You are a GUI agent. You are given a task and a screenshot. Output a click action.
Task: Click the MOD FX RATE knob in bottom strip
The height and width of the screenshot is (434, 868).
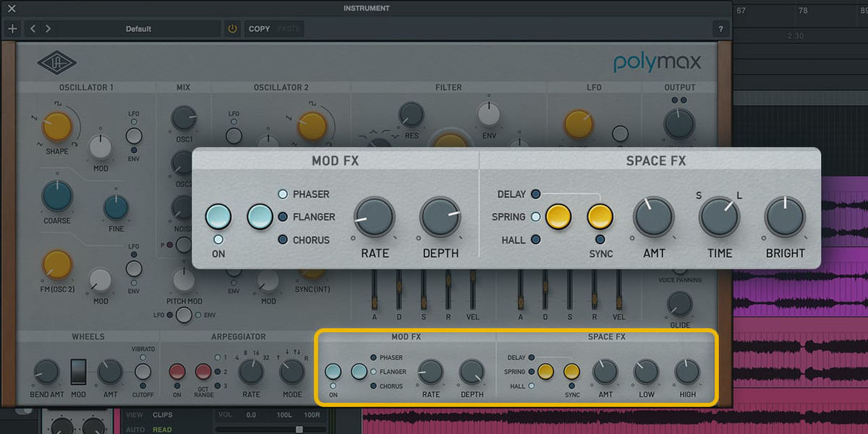tap(430, 372)
